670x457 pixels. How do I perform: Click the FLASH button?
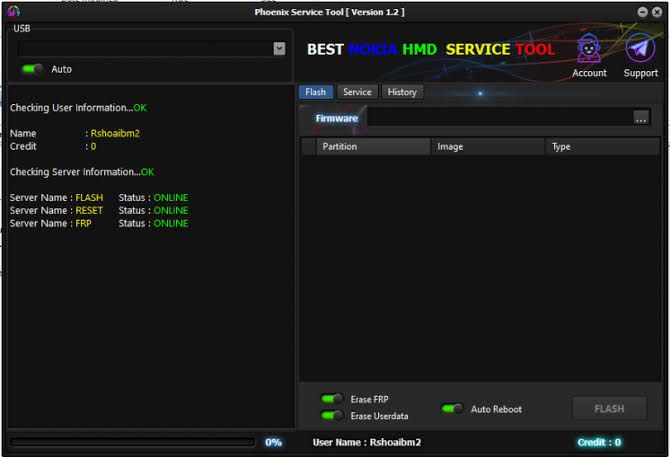coord(609,409)
